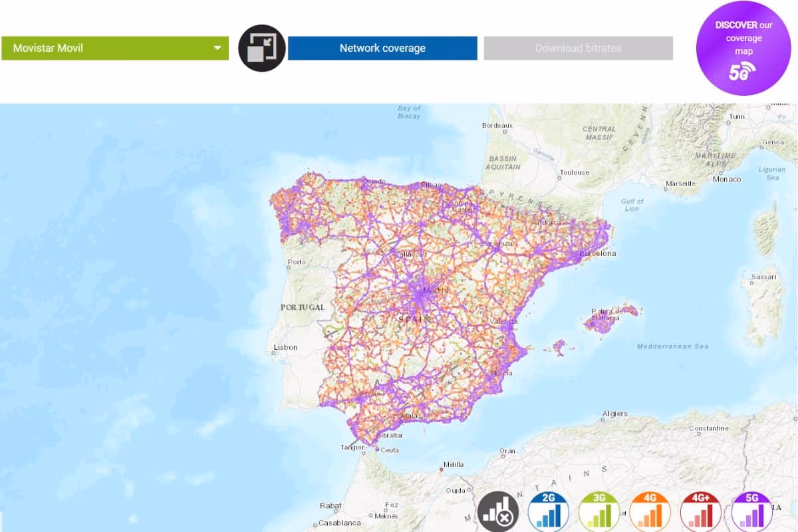Click the 5G wifi logo in purple circle
Screen dimensions: 798x532
pyautogui.click(x=742, y=71)
